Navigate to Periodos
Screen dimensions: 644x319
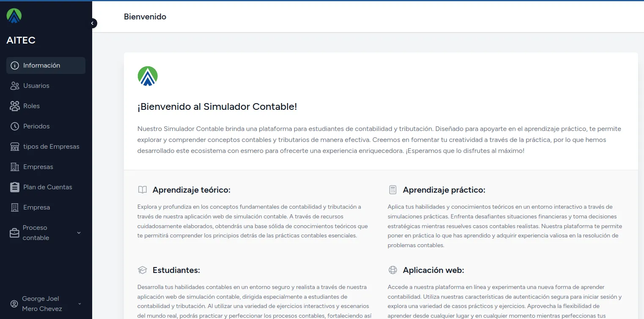[x=46, y=126]
